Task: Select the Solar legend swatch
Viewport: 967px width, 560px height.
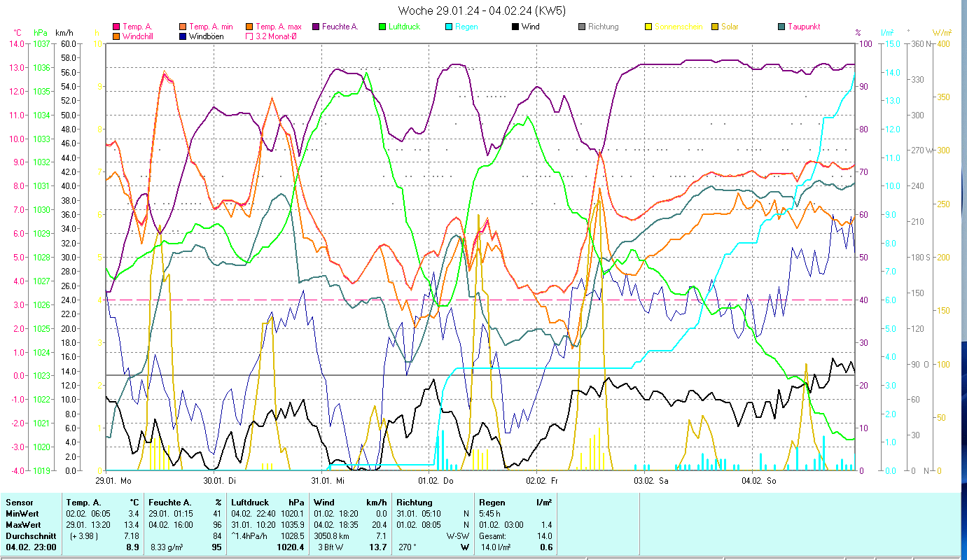Action: pyautogui.click(x=715, y=27)
